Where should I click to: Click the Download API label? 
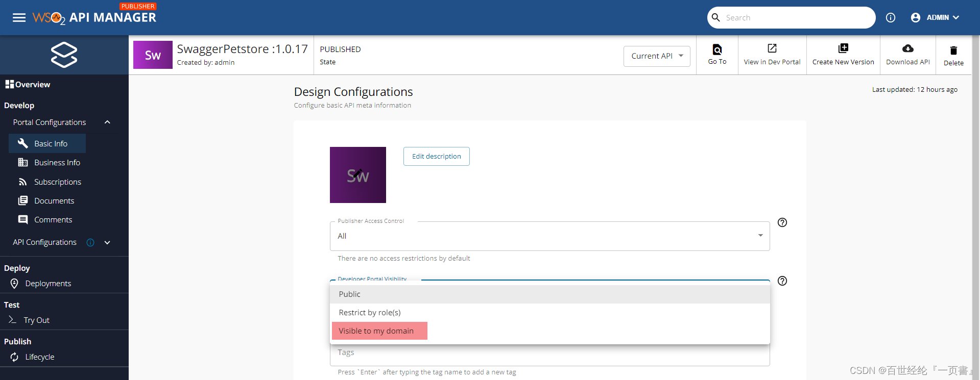click(x=908, y=62)
